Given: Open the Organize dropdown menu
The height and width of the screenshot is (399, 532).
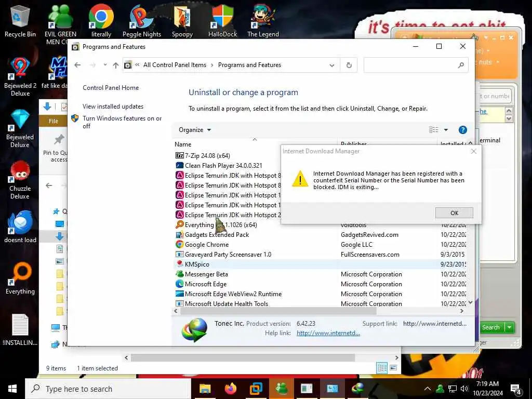Looking at the screenshot, I should click(195, 130).
